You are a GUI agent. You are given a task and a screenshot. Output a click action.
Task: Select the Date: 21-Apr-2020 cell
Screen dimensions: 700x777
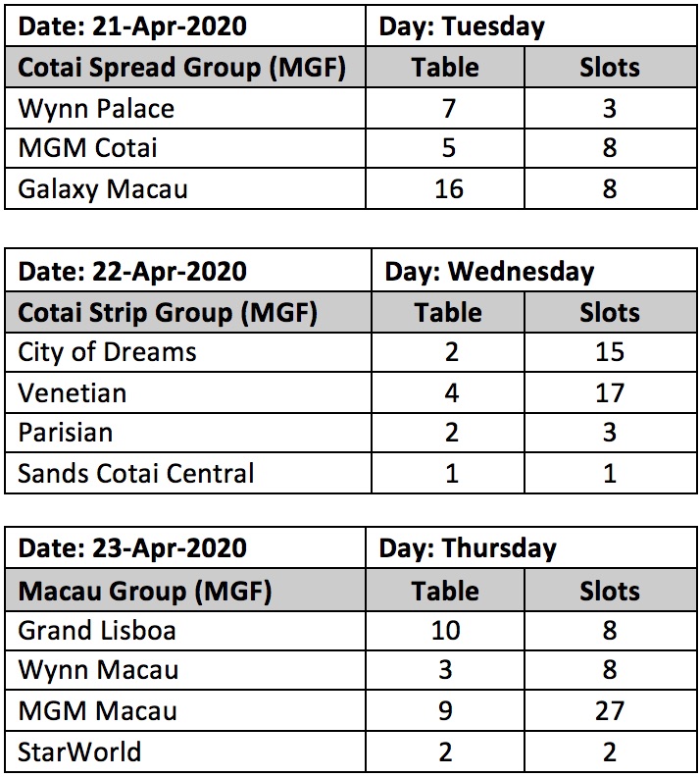pos(185,26)
